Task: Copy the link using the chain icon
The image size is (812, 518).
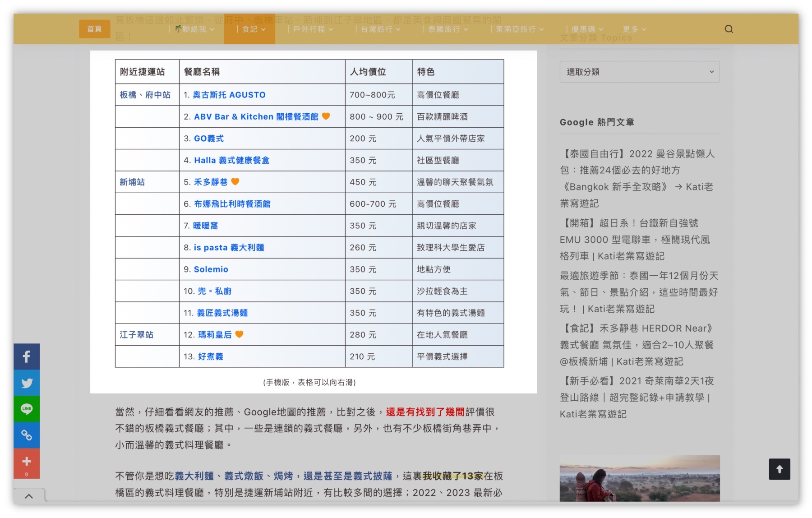Action: coord(27,435)
